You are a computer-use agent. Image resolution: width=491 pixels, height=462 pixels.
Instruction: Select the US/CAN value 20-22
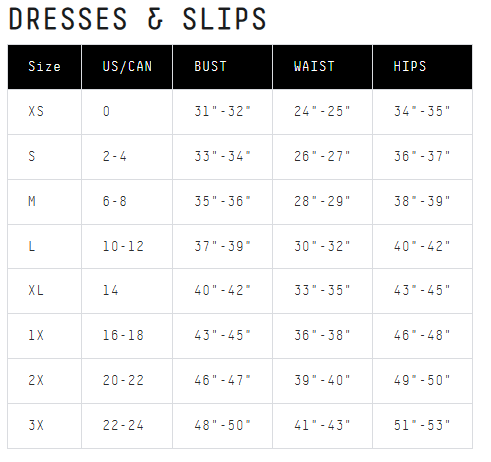(x=123, y=380)
